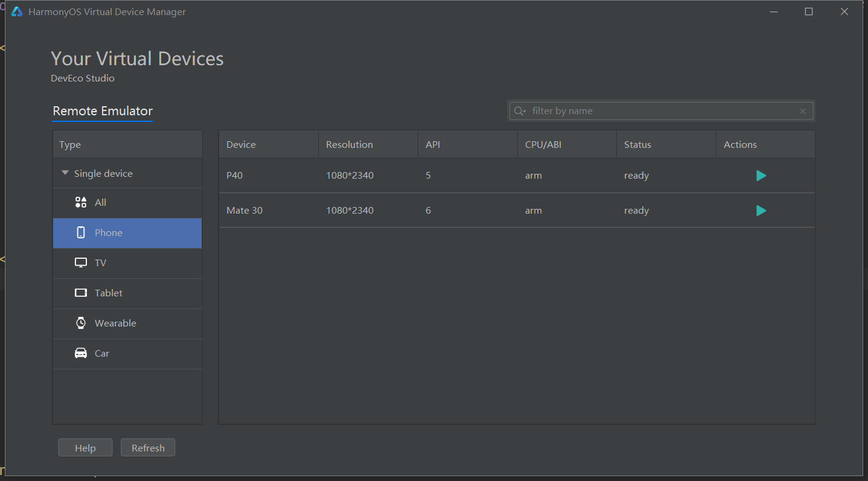Click the search magnifier icon
Image resolution: width=868 pixels, height=481 pixels.
[520, 111]
